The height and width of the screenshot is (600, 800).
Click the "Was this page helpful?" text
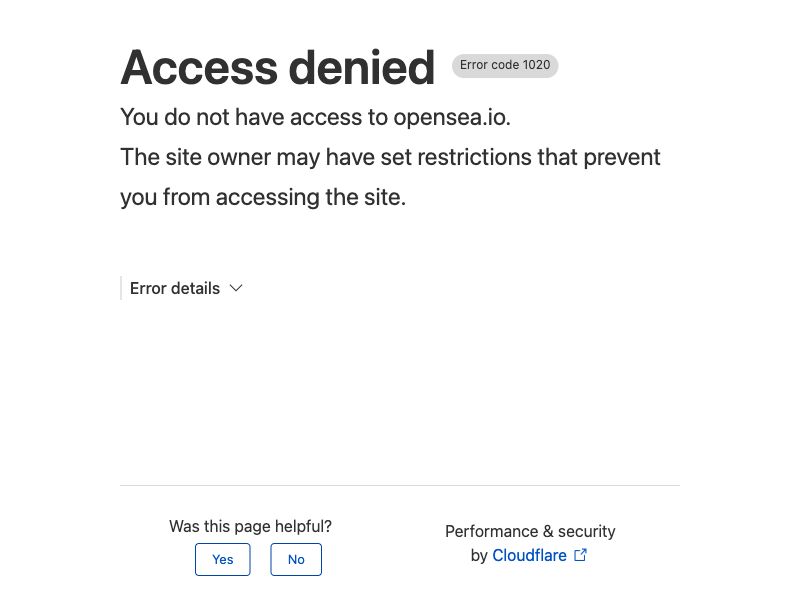pos(250,526)
